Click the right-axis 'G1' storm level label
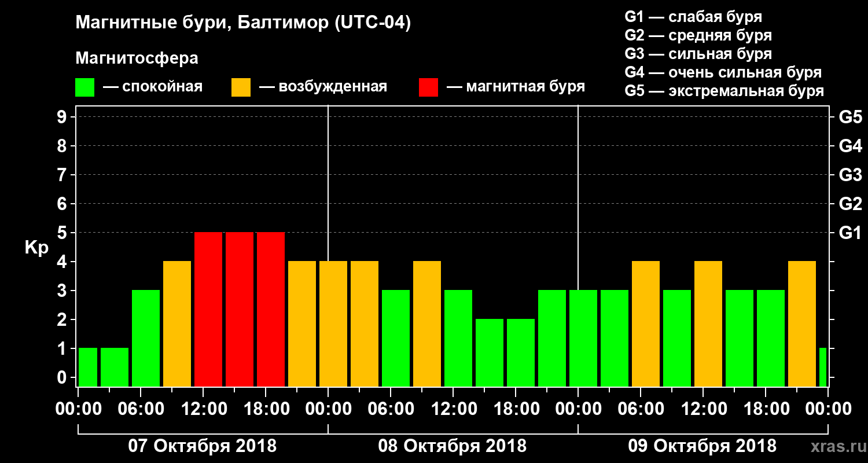 pyautogui.click(x=850, y=233)
